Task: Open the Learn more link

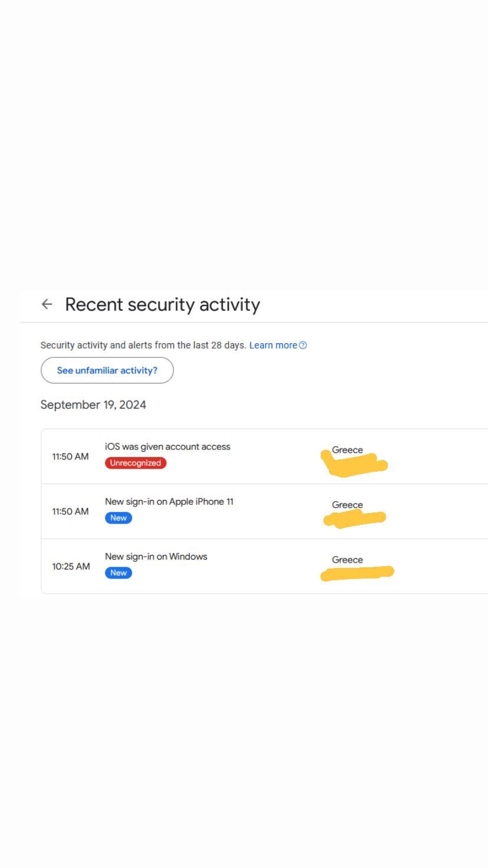Action: (273, 345)
